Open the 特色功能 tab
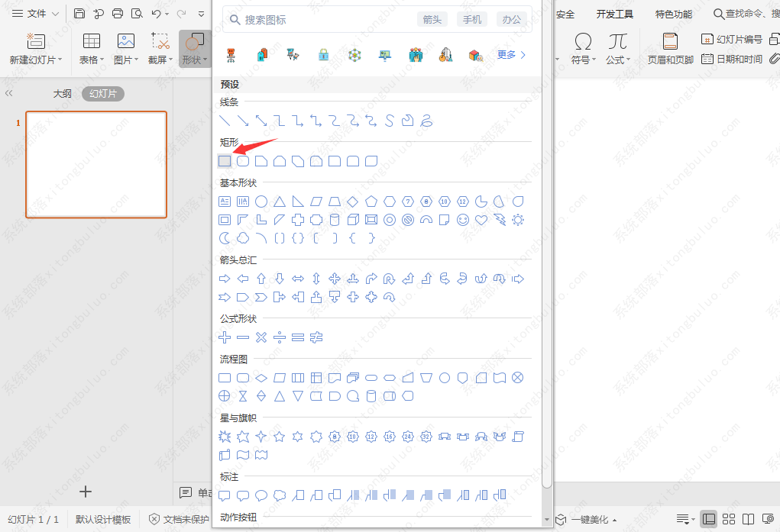Viewport: 780px width, 532px height. [674, 15]
